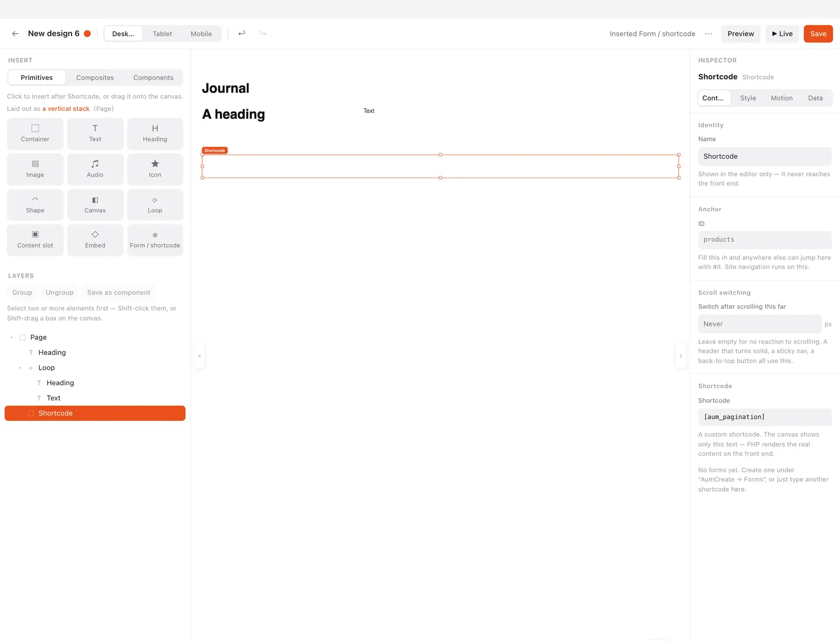Screen dimensions: 840x642
Task: Insert an Image primitive
Action: 35,169
